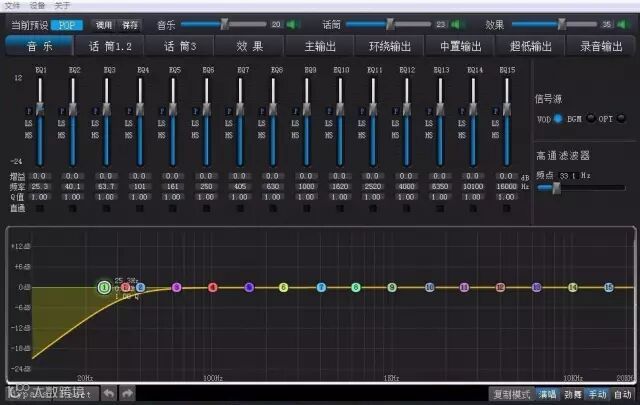Select BGM as signal source

590,118
